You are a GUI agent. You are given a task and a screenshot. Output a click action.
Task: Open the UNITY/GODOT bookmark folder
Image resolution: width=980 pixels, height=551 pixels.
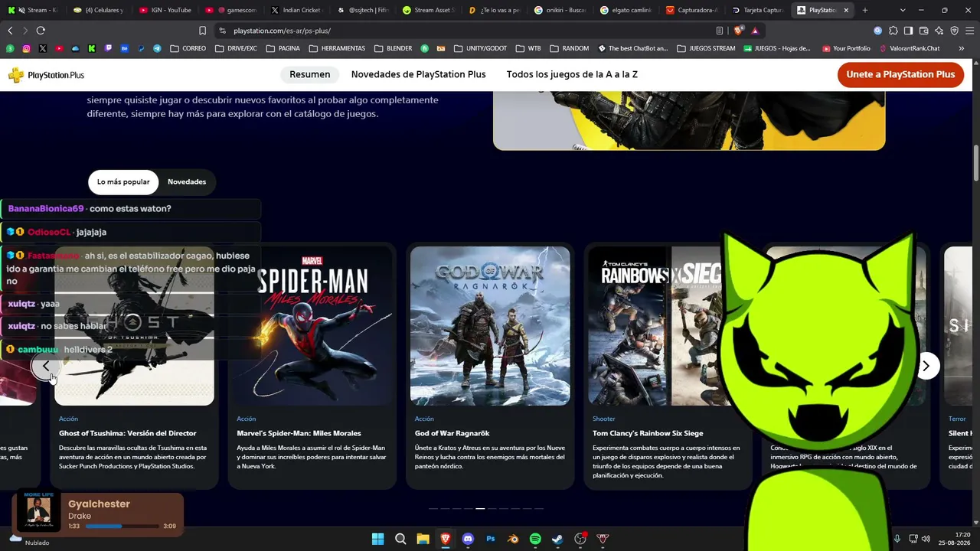(x=480, y=48)
